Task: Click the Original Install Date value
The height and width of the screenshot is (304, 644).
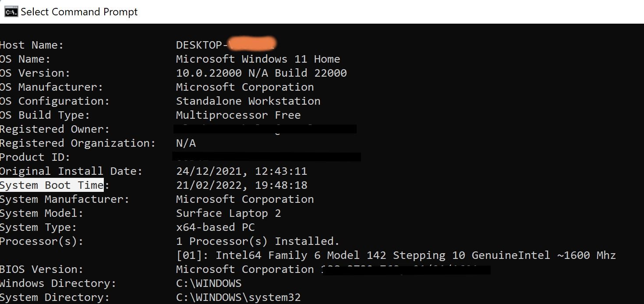Action: tap(241, 171)
